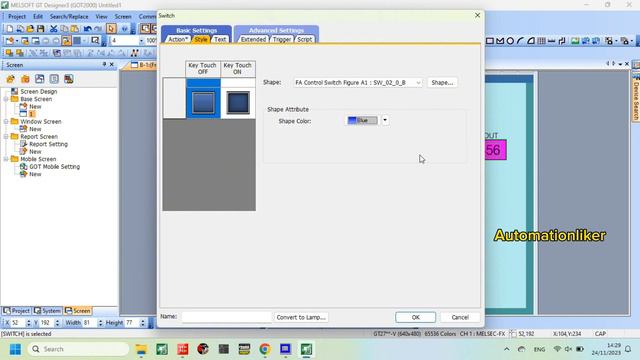This screenshot has height=360, width=640.
Task: Collapse the Window Screen tree node
Action: 6,122
